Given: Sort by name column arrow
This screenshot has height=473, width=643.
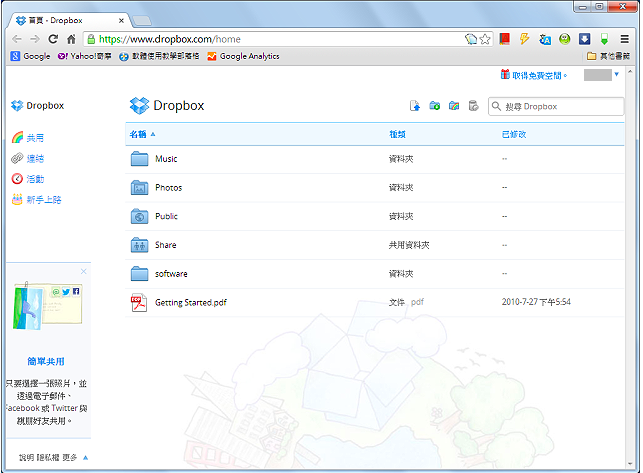Looking at the screenshot, I should point(153,134).
